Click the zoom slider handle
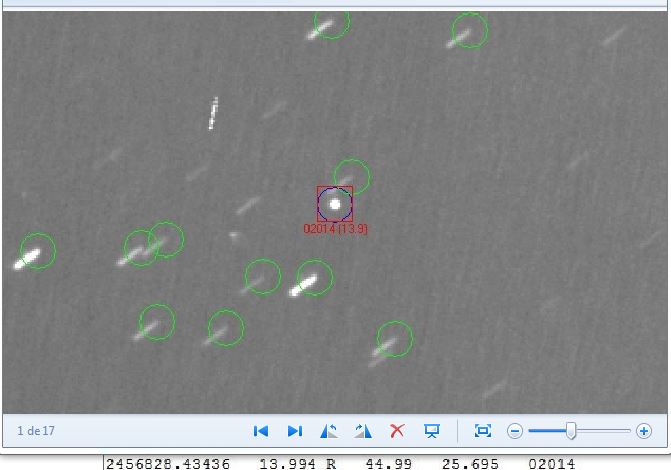The width and height of the screenshot is (671, 470). (x=571, y=431)
